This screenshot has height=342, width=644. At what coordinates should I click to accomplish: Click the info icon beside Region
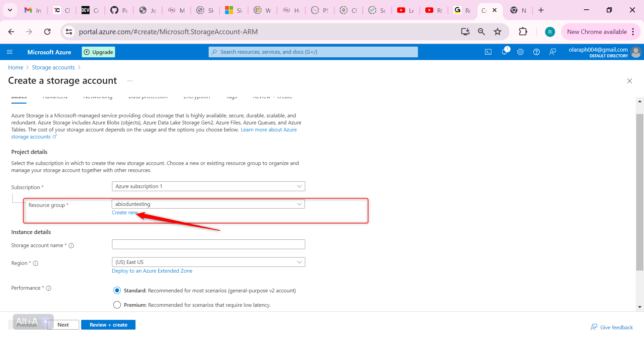[36, 263]
